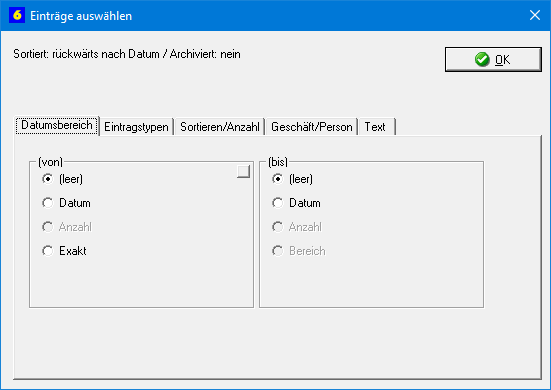Click the small square button in the von group

click(x=244, y=171)
